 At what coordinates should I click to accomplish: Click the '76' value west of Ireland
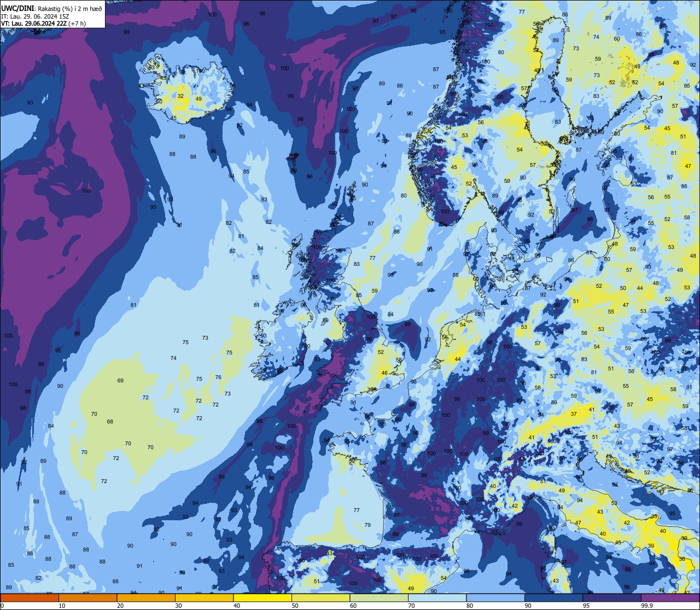click(x=218, y=377)
